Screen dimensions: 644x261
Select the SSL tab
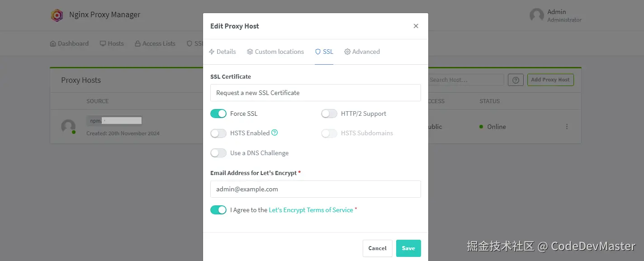324,52
